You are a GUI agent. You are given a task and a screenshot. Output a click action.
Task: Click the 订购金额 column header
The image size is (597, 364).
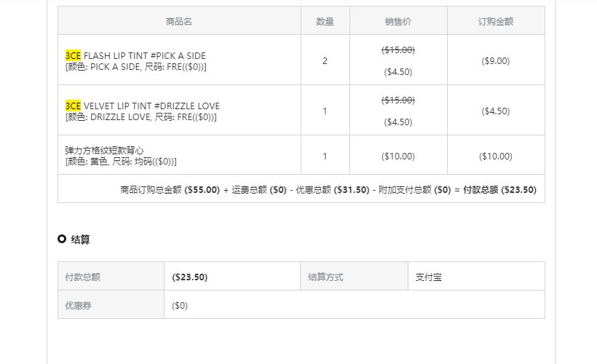click(x=496, y=21)
